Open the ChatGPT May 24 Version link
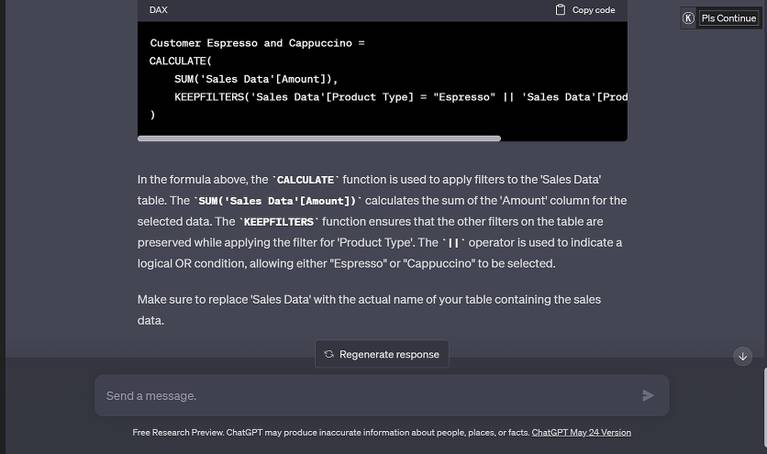 tap(581, 432)
